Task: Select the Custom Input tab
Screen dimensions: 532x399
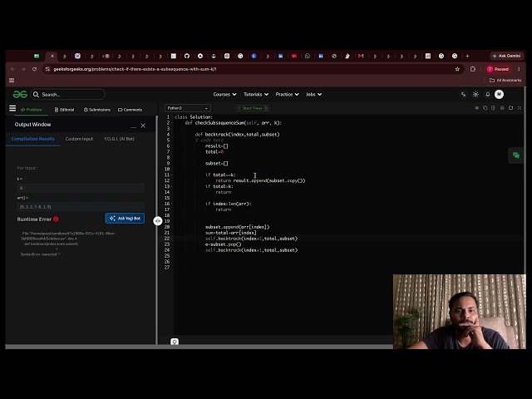Action: pyautogui.click(x=79, y=139)
